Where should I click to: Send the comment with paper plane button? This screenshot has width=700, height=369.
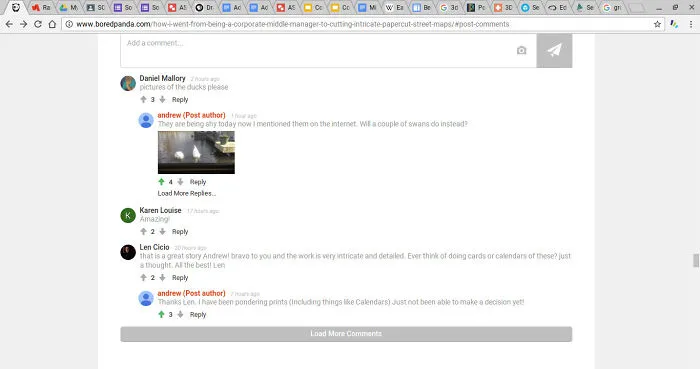554,50
